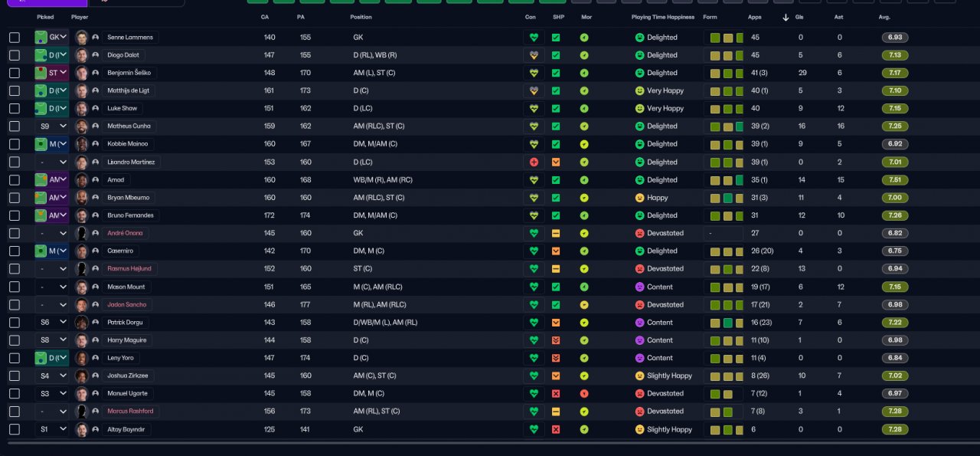Open the picked dropdown for Lisandro Martínez

(51, 162)
